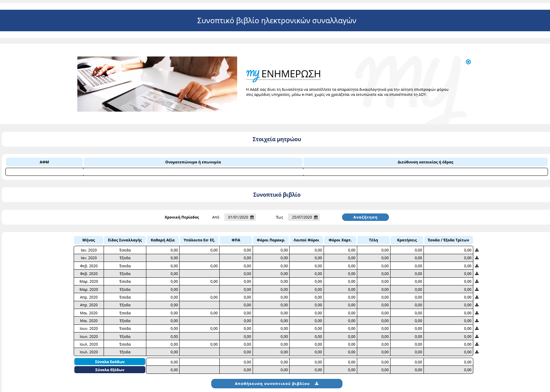Click the Μήνας column header
This screenshot has height=392, width=550.
coord(88,240)
